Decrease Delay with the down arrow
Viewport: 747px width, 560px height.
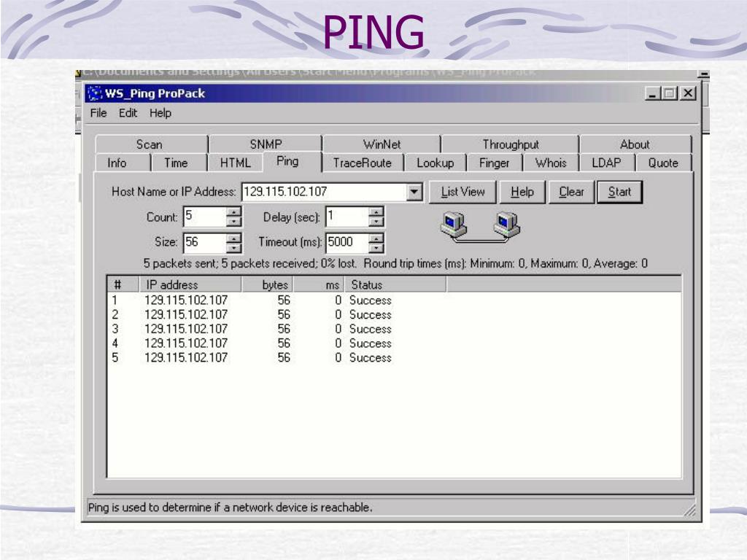coord(376,222)
